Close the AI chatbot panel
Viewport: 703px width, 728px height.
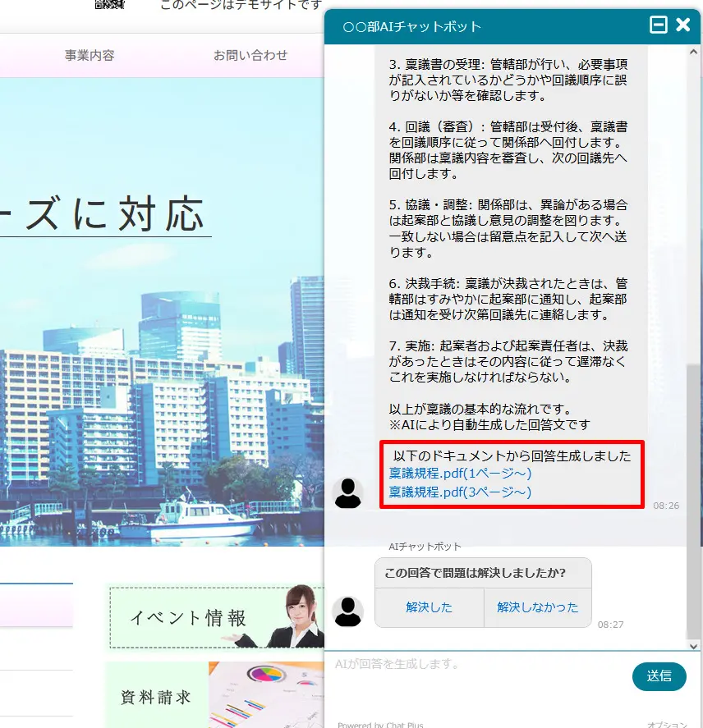[x=683, y=25]
